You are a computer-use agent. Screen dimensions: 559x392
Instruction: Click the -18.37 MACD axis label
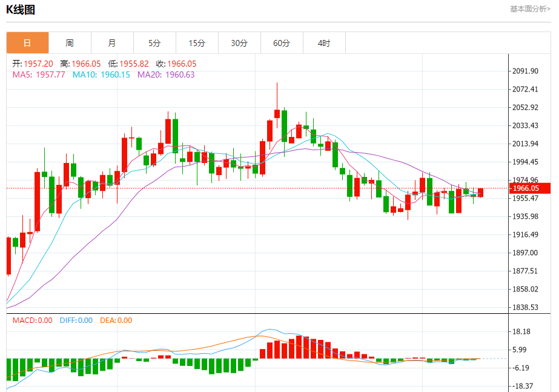click(x=523, y=387)
